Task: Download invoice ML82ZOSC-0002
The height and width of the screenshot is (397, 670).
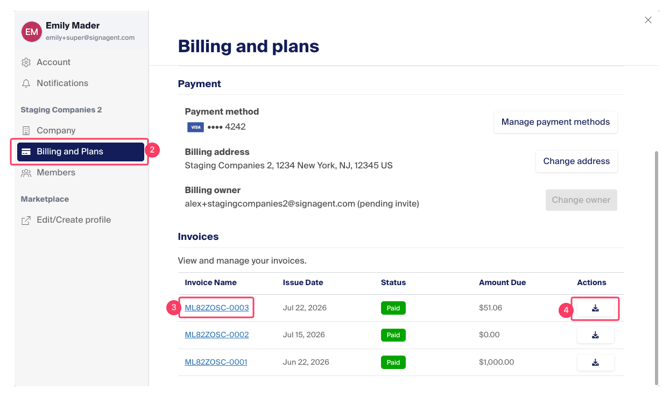Action: [595, 335]
